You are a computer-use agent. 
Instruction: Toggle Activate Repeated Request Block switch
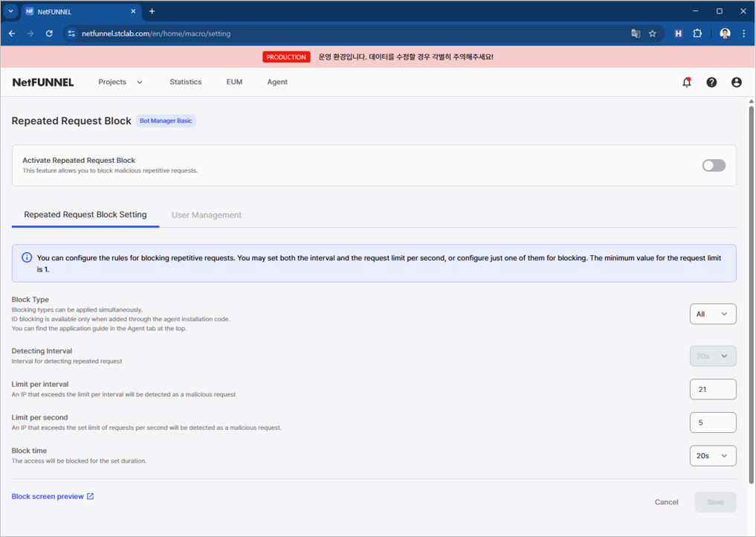714,166
